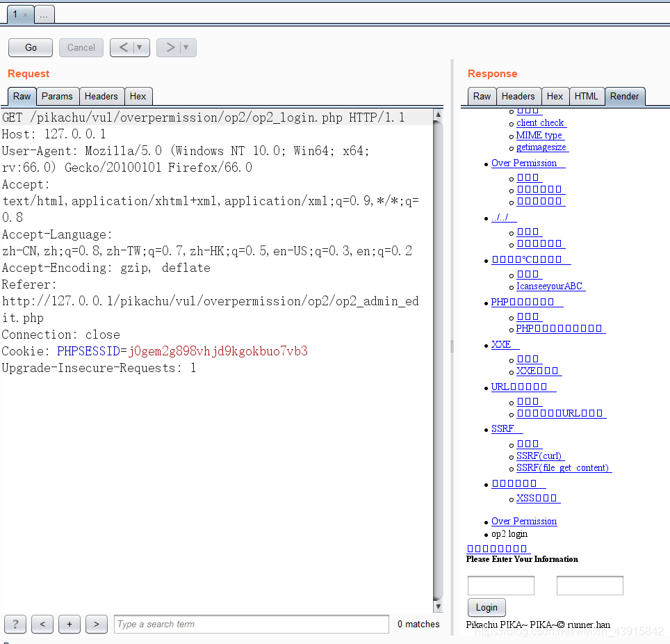Go back to previous request arrow
Viewport: 670px width, 644px height.
click(x=123, y=47)
